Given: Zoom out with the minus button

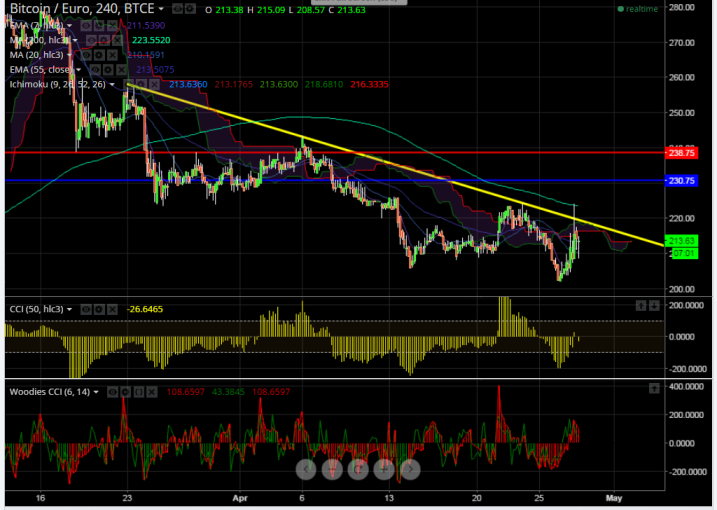Looking at the screenshot, I should pyautogui.click(x=332, y=469).
